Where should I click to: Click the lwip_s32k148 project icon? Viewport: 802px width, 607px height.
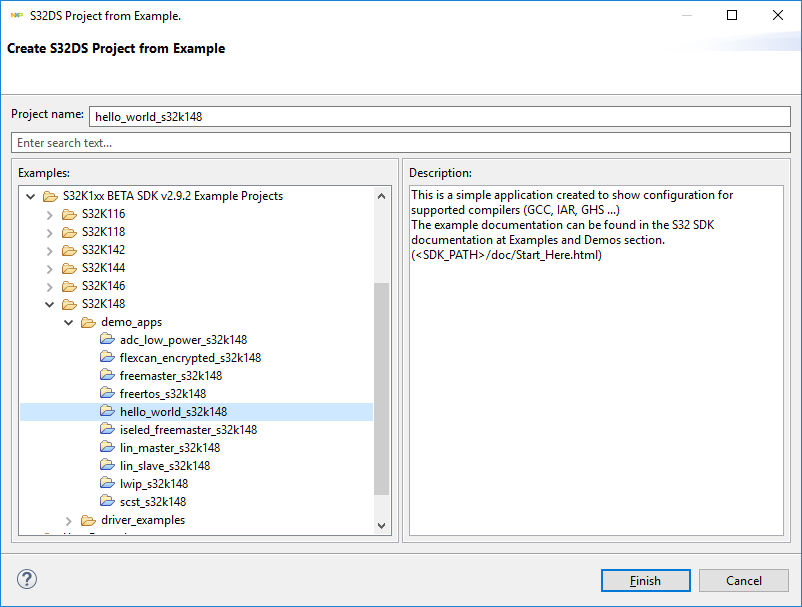[107, 483]
